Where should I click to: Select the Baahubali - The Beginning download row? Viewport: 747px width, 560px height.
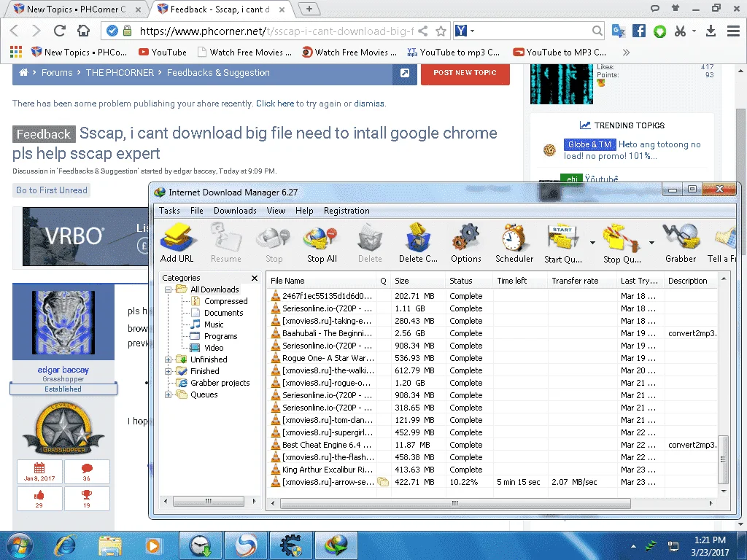pyautogui.click(x=493, y=333)
